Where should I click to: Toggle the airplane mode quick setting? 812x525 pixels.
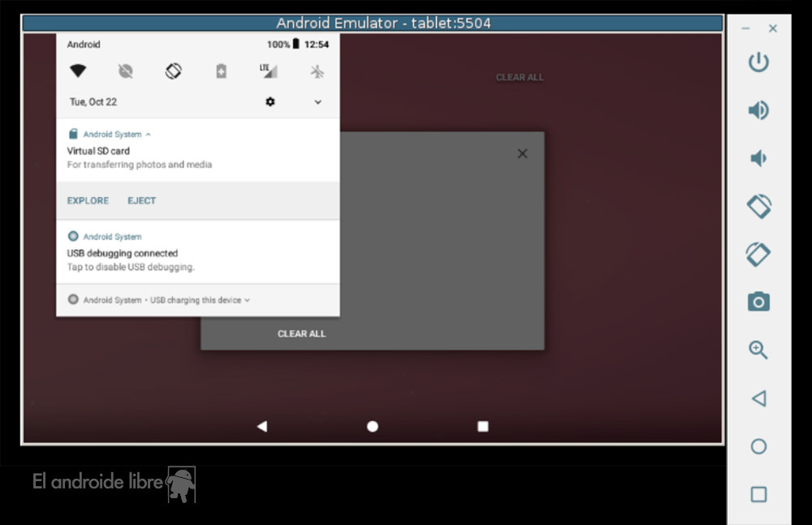pyautogui.click(x=317, y=71)
